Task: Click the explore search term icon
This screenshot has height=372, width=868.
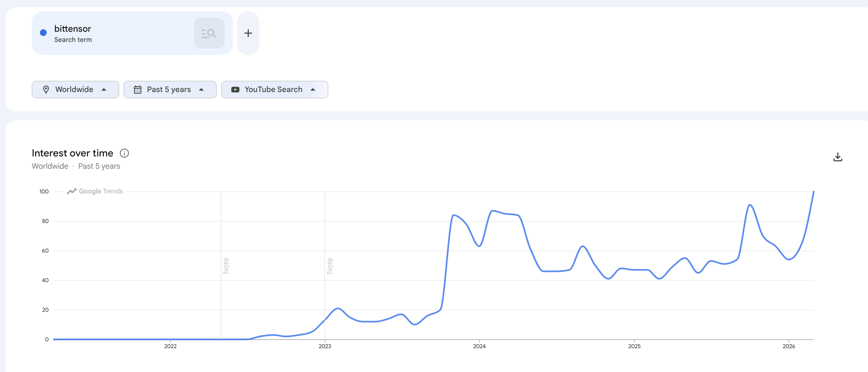Action: click(209, 33)
